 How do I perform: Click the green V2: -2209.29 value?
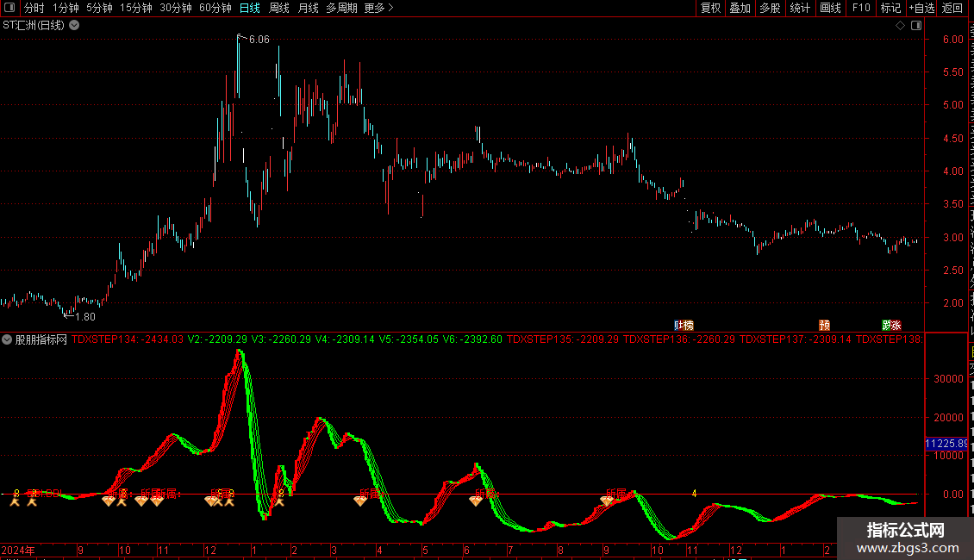(x=217, y=339)
